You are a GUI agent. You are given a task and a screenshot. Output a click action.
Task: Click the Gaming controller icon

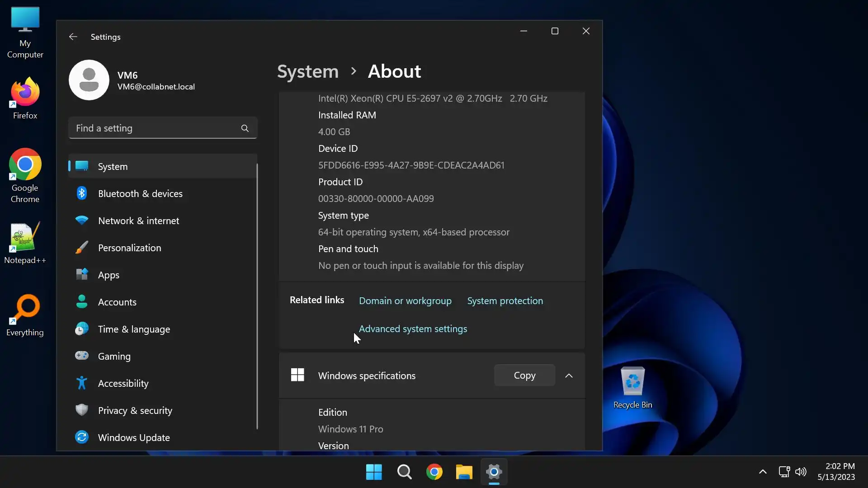pyautogui.click(x=82, y=356)
